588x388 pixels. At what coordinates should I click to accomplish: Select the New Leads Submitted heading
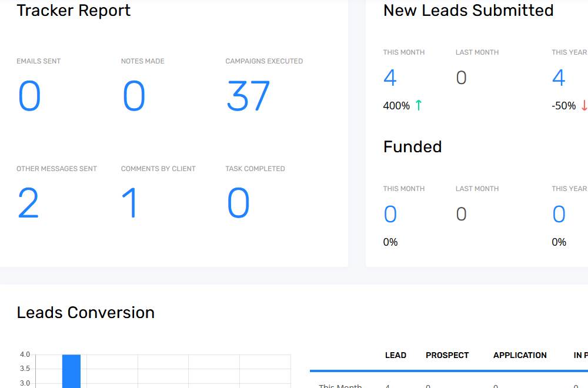pyautogui.click(x=469, y=10)
